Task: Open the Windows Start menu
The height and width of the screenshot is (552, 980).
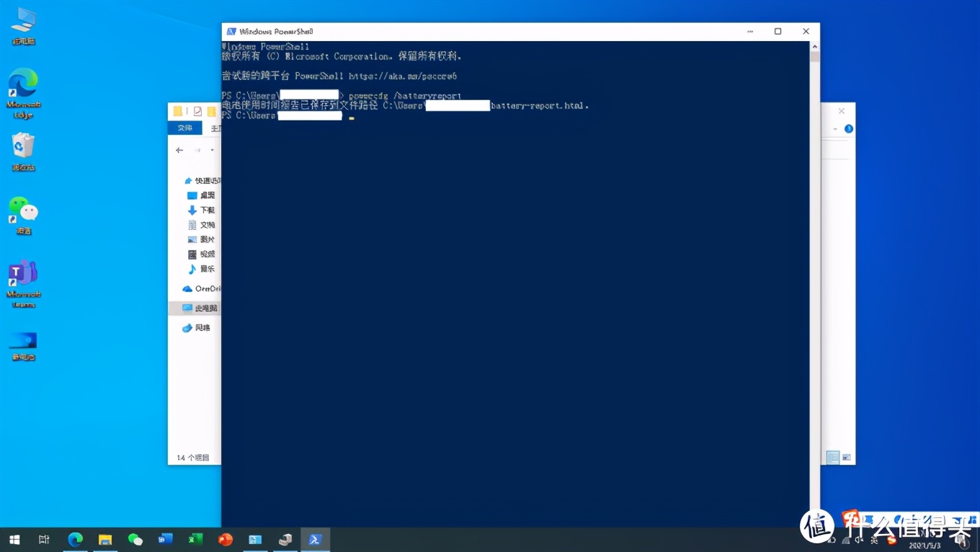Action: (x=14, y=539)
